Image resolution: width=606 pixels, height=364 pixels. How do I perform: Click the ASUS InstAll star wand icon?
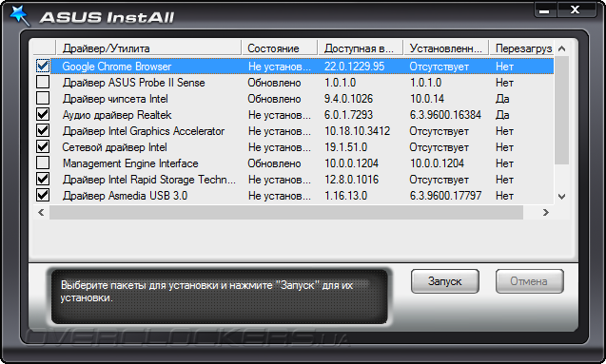pos(20,16)
